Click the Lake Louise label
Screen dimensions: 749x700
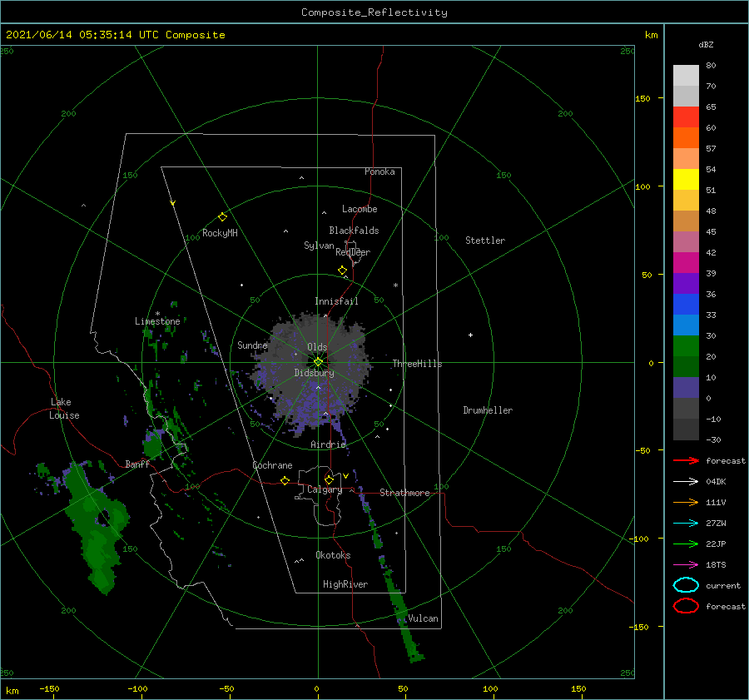[x=64, y=409]
